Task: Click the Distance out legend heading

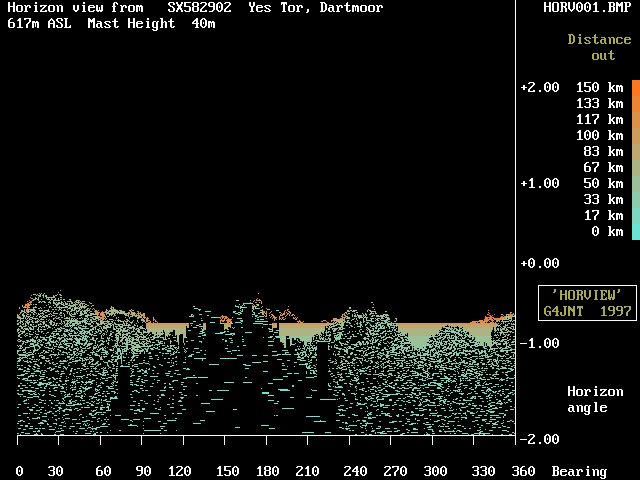Action: coord(599,48)
